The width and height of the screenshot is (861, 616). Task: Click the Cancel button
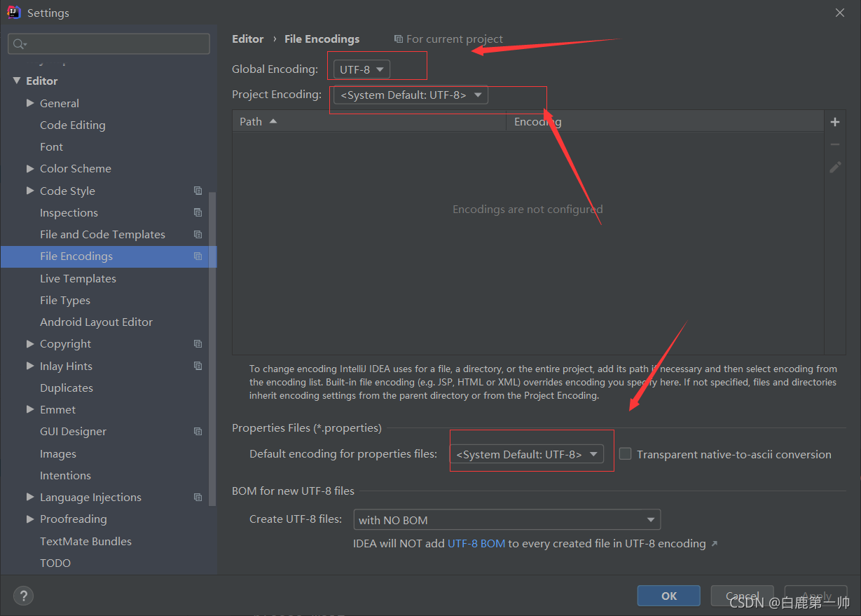coord(742,596)
